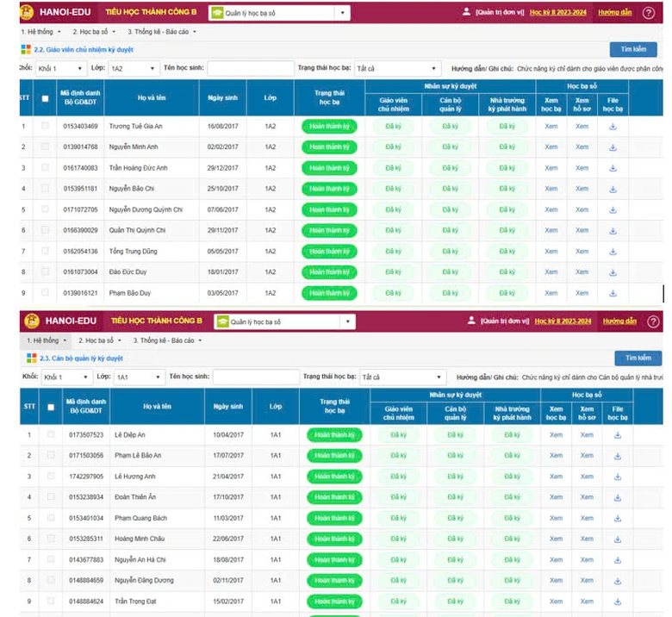
Task: Click Xem học bạ link for Phạm Bảo Duy
Action: 551,293
